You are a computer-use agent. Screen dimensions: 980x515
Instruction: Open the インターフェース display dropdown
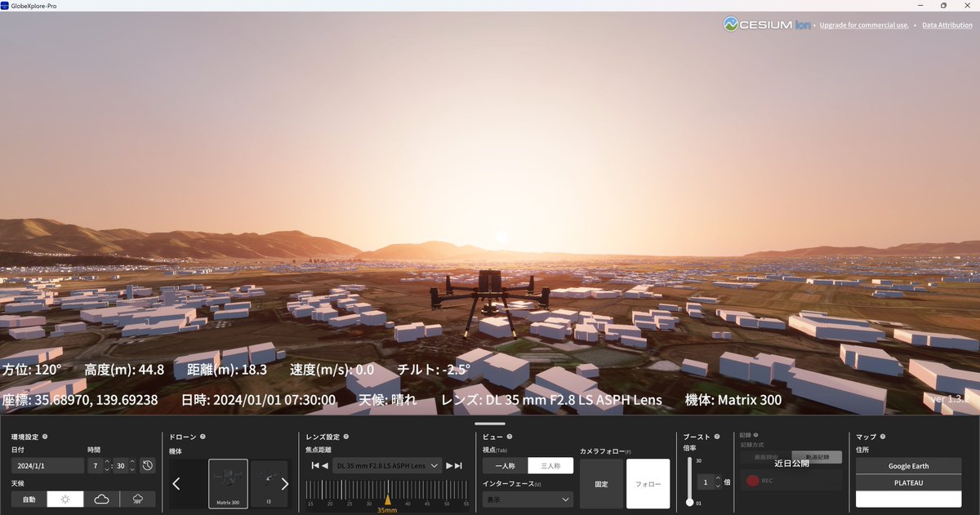528,499
